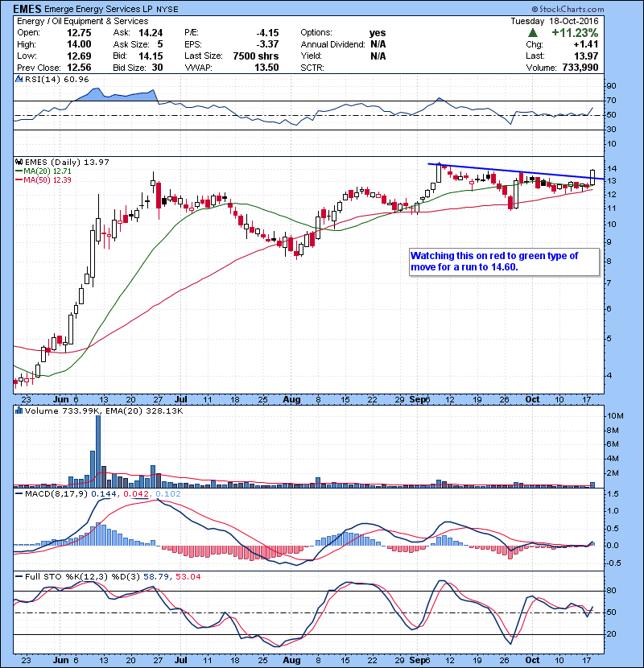
Task: Click the P/E value -4.15
Action: [267, 33]
